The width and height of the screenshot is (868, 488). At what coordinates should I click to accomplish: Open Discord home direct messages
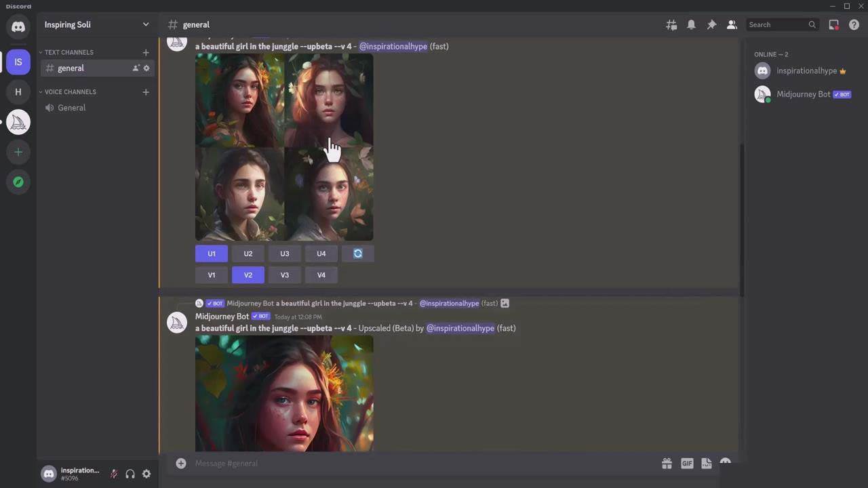pyautogui.click(x=18, y=27)
